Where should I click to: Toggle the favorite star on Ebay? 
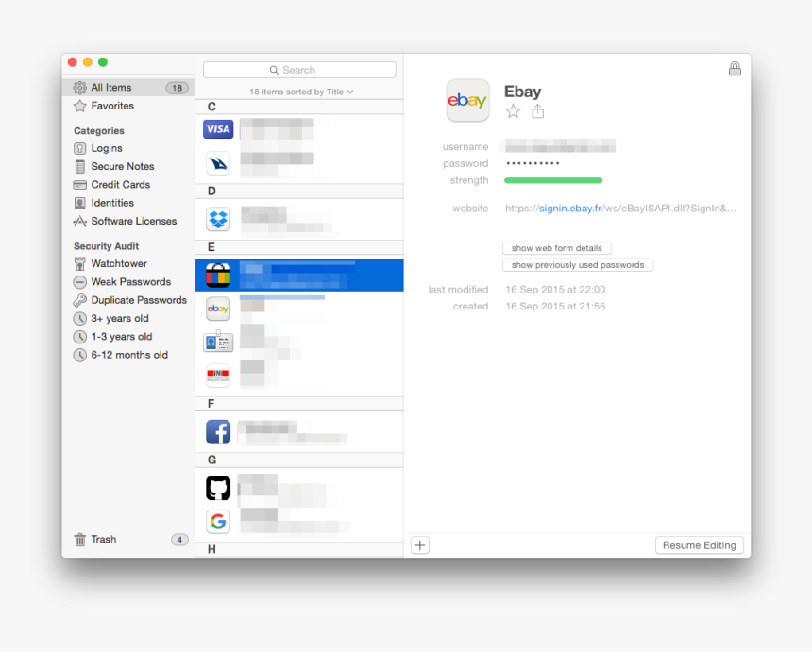(x=513, y=110)
